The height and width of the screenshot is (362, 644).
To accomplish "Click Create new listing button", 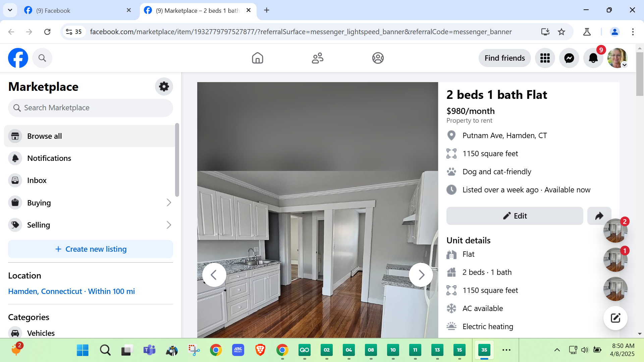I will click(x=91, y=249).
